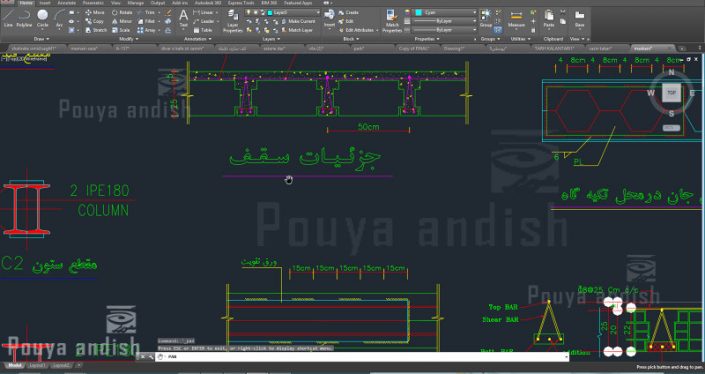
Task: Click the Paste clipboard tool
Action: pos(549,19)
